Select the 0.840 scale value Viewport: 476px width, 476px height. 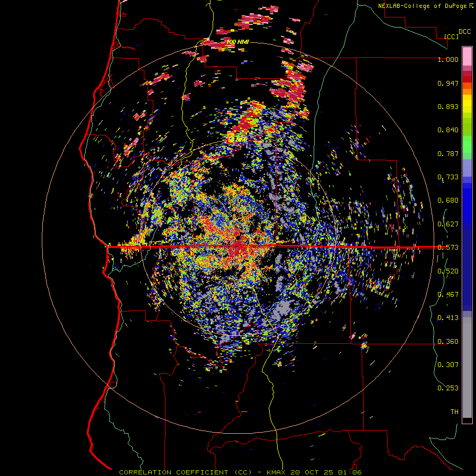click(448, 130)
